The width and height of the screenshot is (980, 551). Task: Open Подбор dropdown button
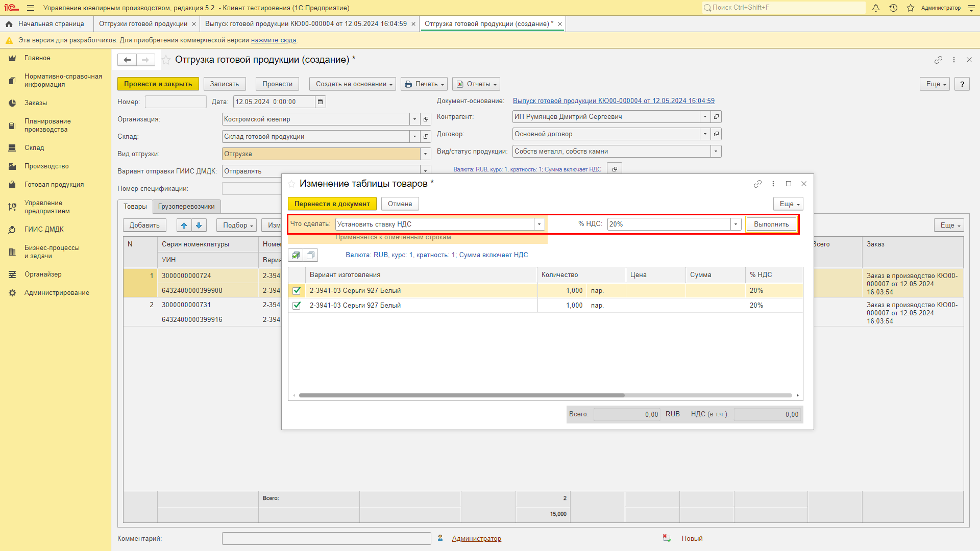coord(237,226)
